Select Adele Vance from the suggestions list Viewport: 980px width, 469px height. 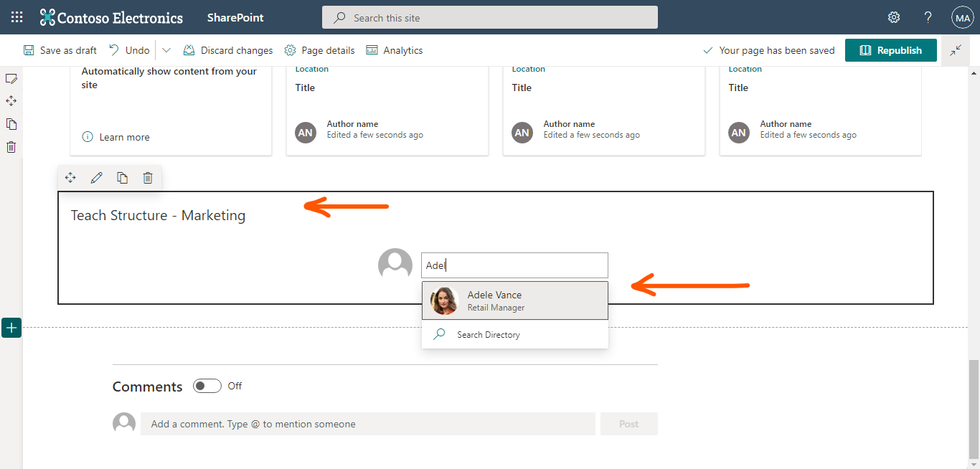514,300
